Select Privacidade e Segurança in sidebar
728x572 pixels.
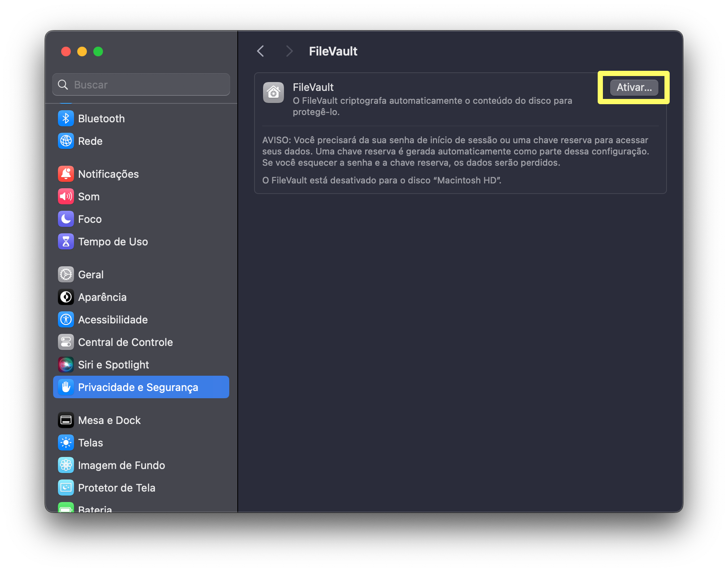coord(138,387)
